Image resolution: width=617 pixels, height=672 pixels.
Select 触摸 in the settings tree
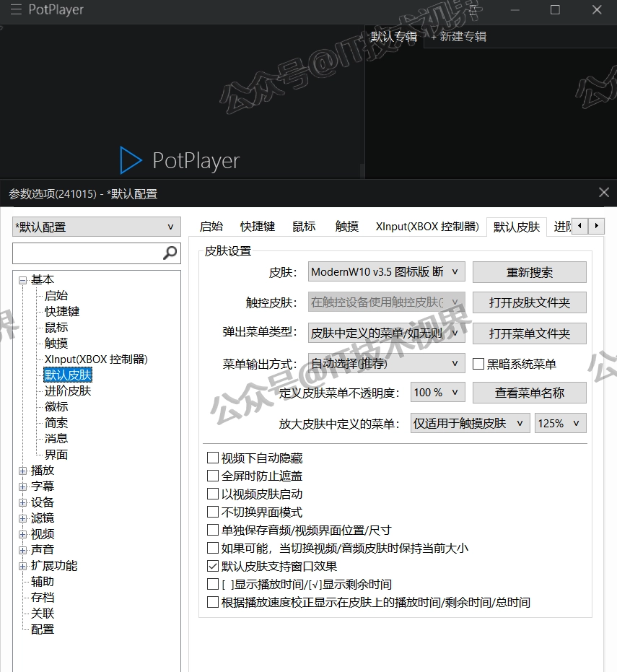56,344
